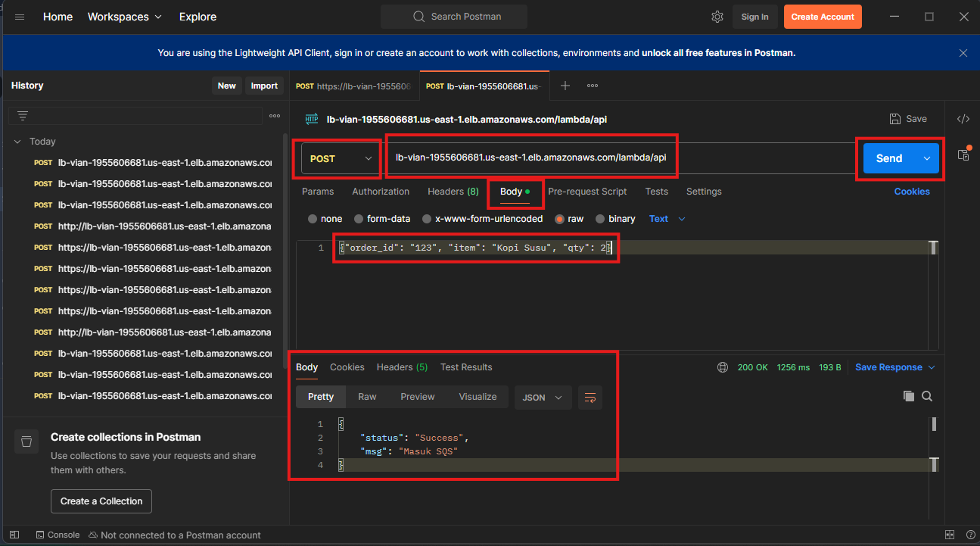Open the settings gear icon
Viewport: 980px width, 546px height.
[717, 17]
